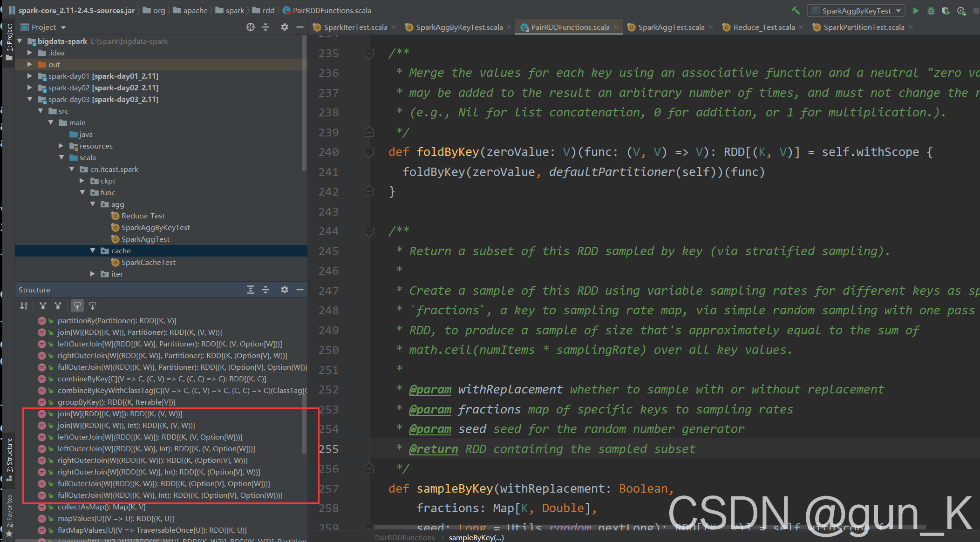Toggle autoscroll to source in Structure
The width and height of the screenshot is (980, 542).
coord(77,306)
